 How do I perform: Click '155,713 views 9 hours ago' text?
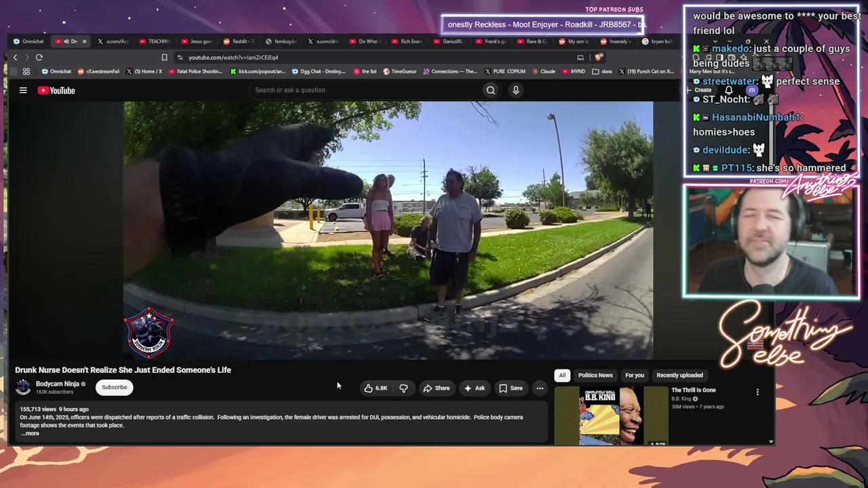point(54,409)
